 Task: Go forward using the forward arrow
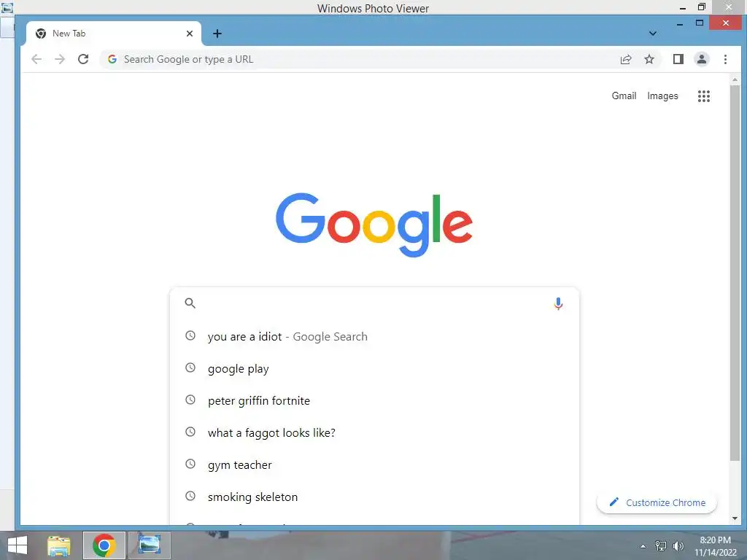pos(60,59)
